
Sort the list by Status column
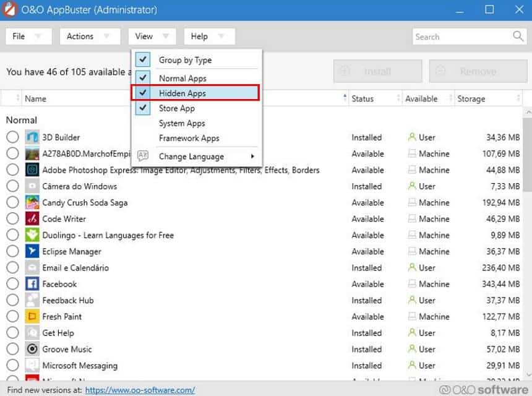point(374,98)
